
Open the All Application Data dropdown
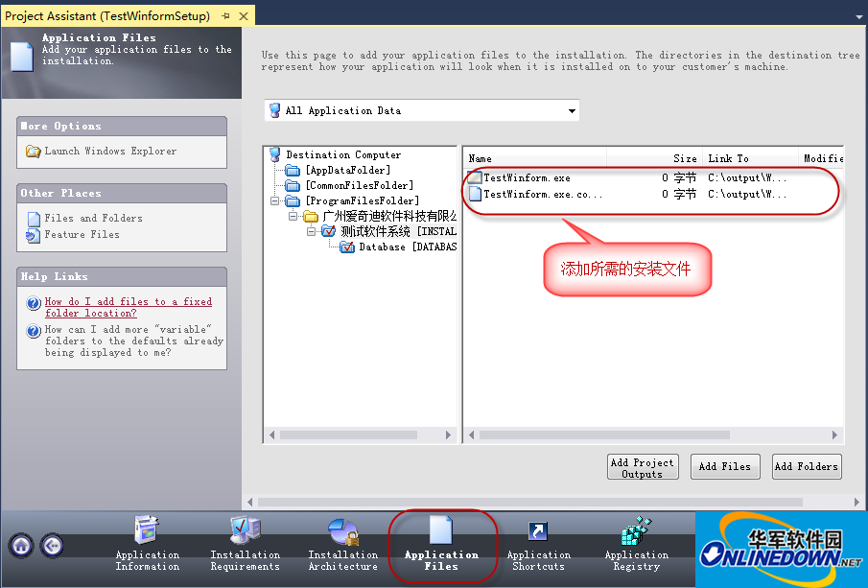pos(572,110)
